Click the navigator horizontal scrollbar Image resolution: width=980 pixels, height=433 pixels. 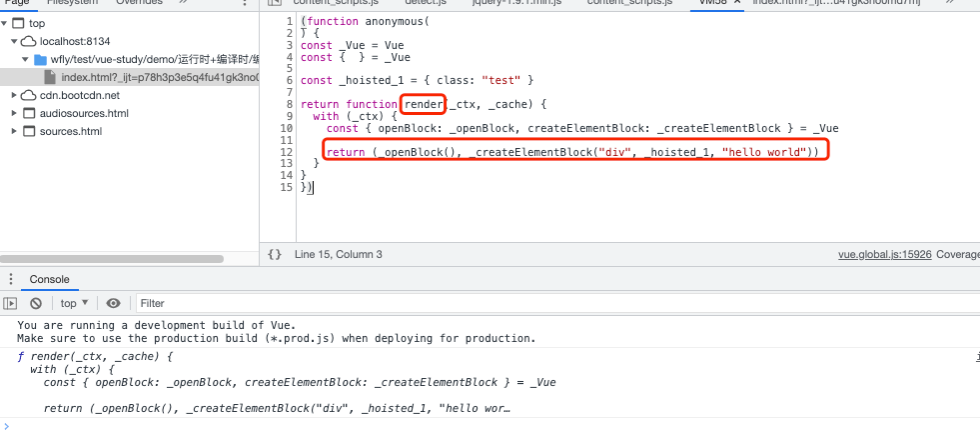112,258
